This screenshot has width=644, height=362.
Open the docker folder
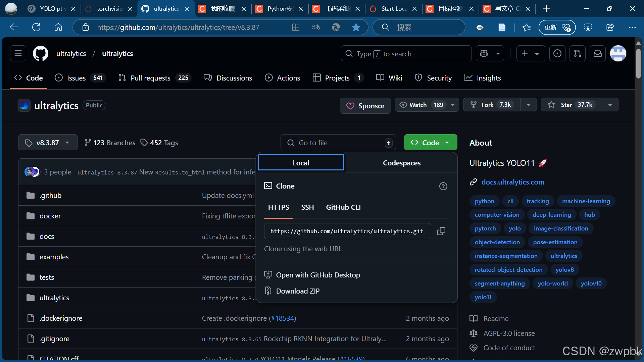50,216
